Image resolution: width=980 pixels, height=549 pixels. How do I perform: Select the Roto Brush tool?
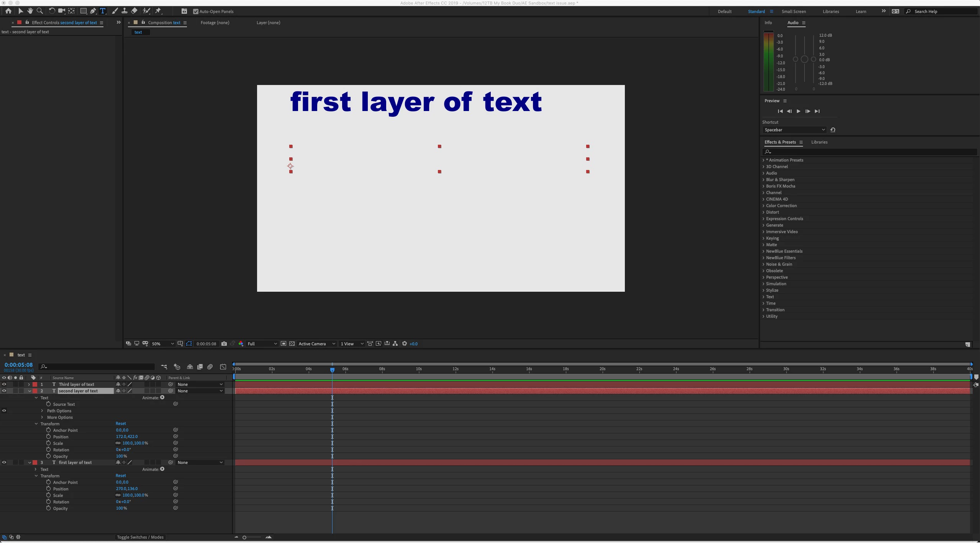(x=146, y=11)
